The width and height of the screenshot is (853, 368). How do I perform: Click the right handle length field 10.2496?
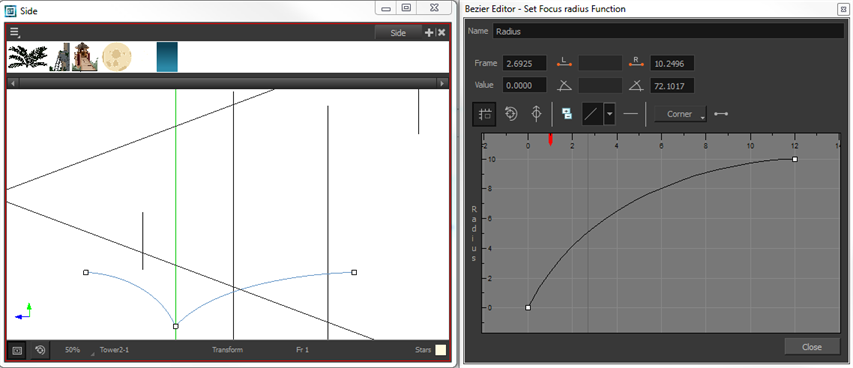pyautogui.click(x=672, y=63)
